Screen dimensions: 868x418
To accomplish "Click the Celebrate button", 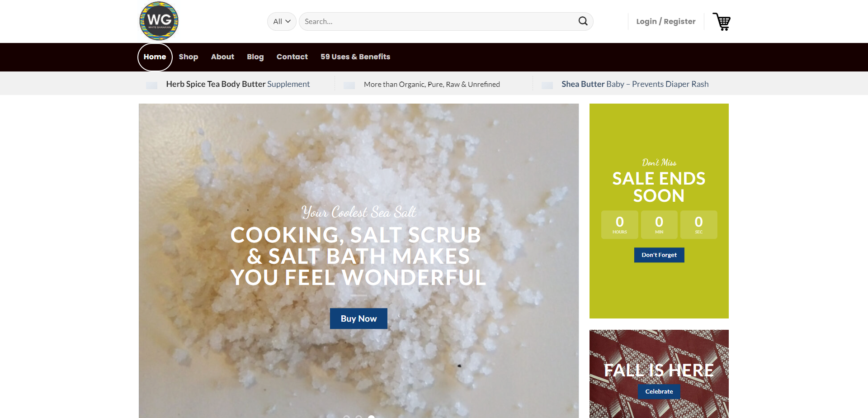I will (x=659, y=391).
